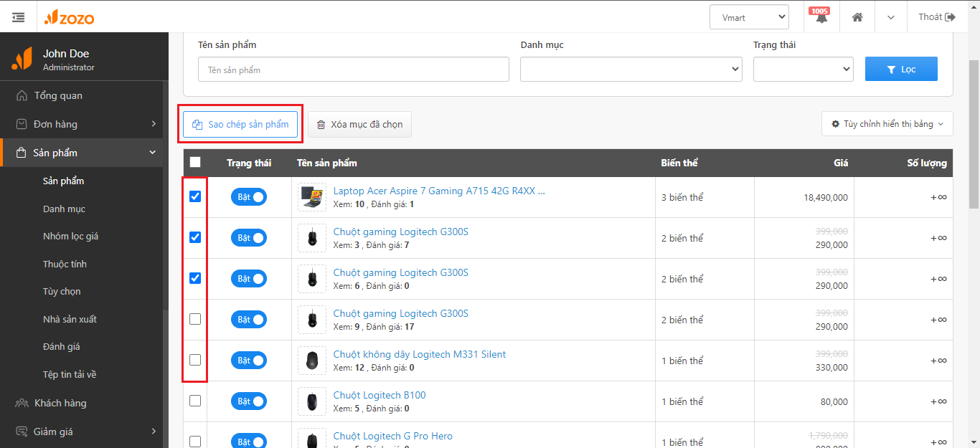Check the Logitech G Pro Hero row checkbox

[x=195, y=442]
